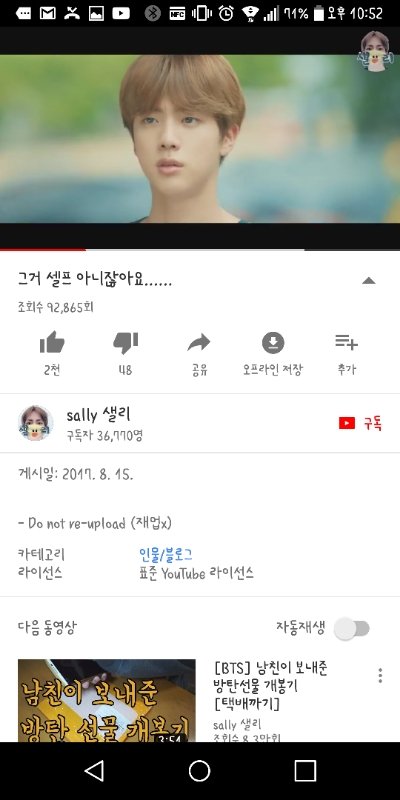Image resolution: width=400 pixels, height=800 pixels.
Task: Open sally 샐리 channel avatar
Action: [x=35, y=423]
